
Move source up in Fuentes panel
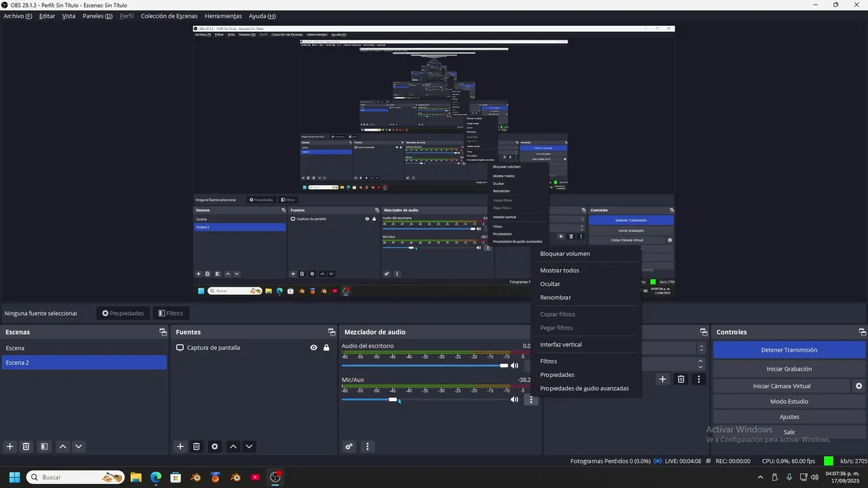coord(233,447)
